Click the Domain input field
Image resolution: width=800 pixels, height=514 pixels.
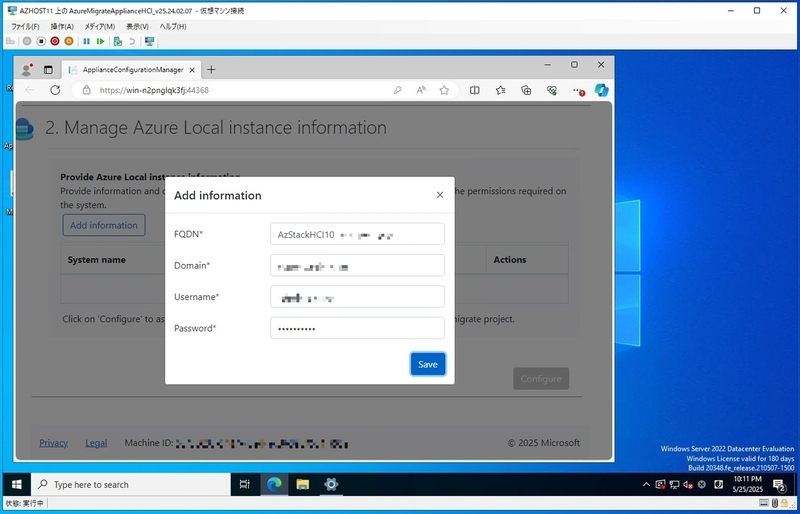pos(357,265)
